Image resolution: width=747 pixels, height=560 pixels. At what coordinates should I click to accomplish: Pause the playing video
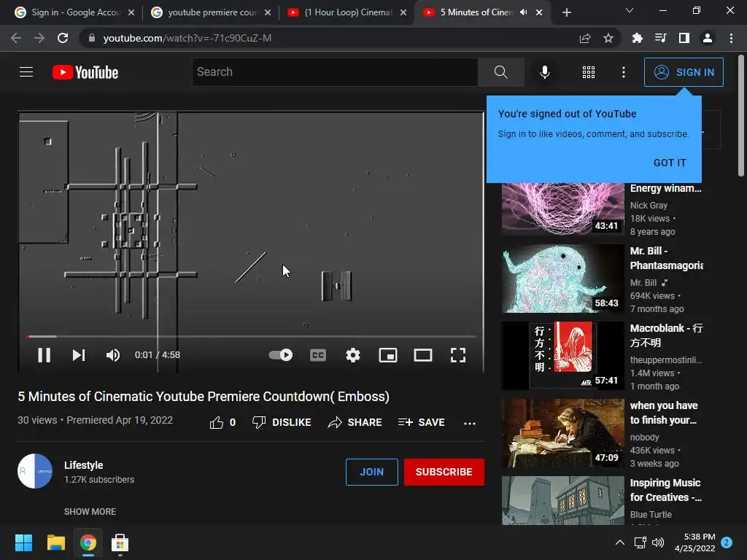point(44,355)
